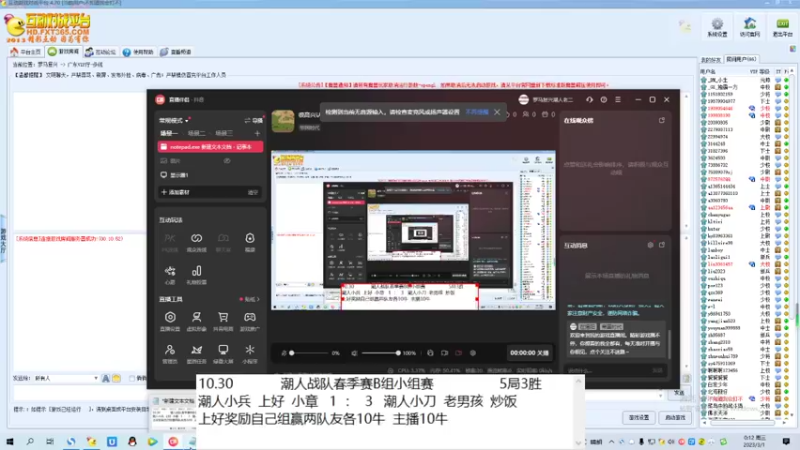The height and width of the screenshot is (450, 800).
Task: Open the send-to recipient dropdown
Action: pos(65,379)
